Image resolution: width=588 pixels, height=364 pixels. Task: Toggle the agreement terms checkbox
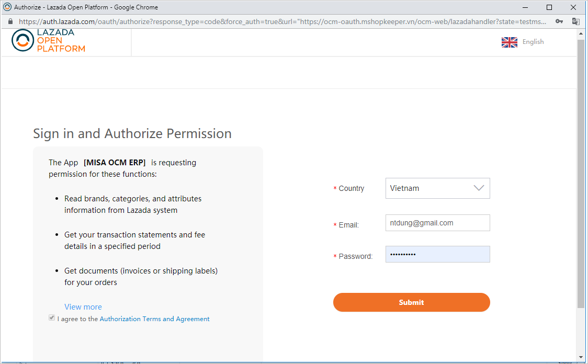[x=52, y=318]
